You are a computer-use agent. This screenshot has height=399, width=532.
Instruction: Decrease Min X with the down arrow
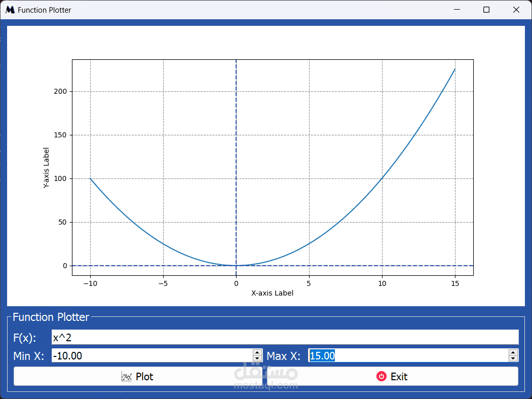tap(257, 358)
